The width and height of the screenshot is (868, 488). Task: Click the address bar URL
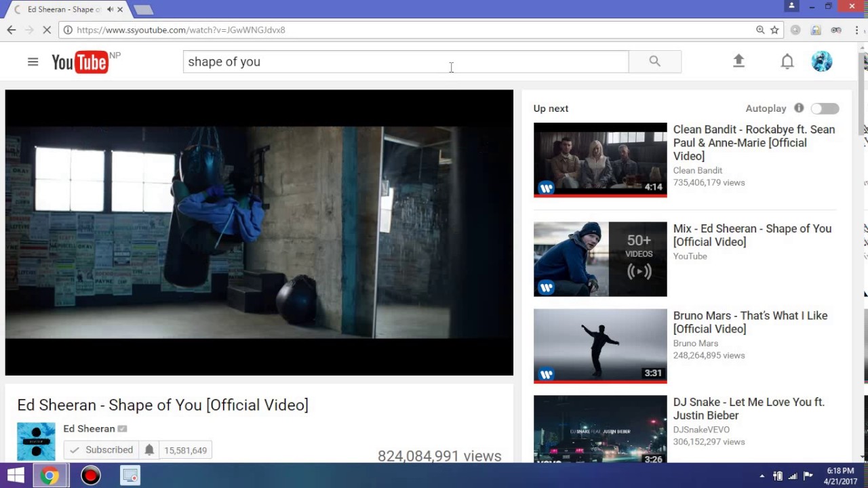click(x=181, y=30)
